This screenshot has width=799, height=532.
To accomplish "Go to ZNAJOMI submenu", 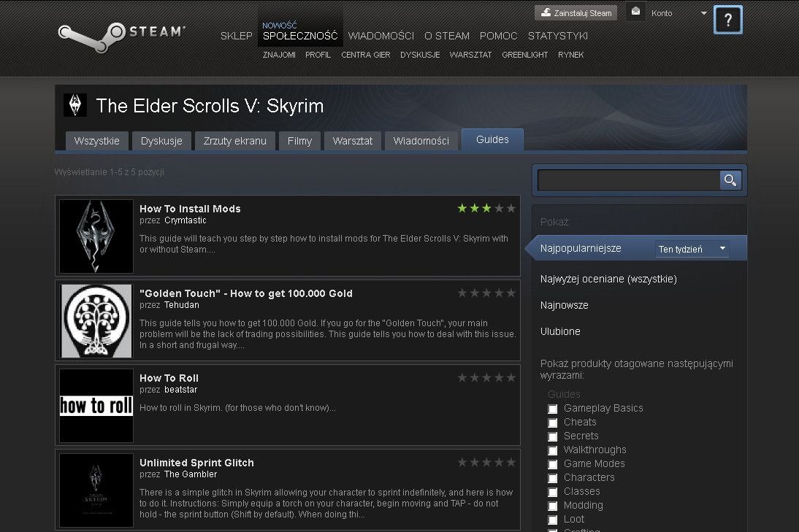I will pos(279,55).
